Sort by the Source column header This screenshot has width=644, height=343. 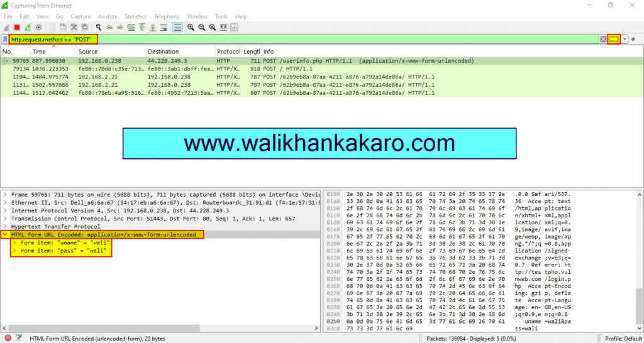pos(111,52)
